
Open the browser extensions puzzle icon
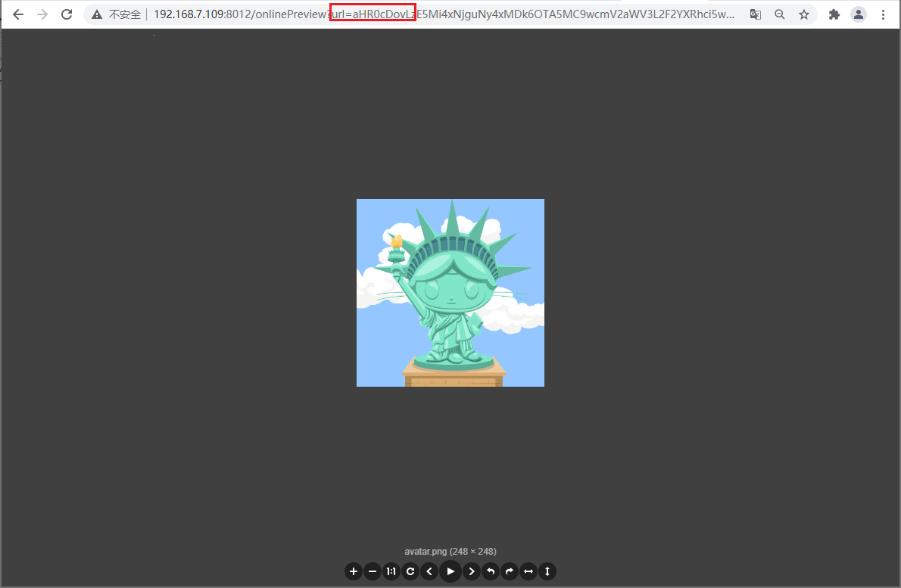(x=834, y=14)
